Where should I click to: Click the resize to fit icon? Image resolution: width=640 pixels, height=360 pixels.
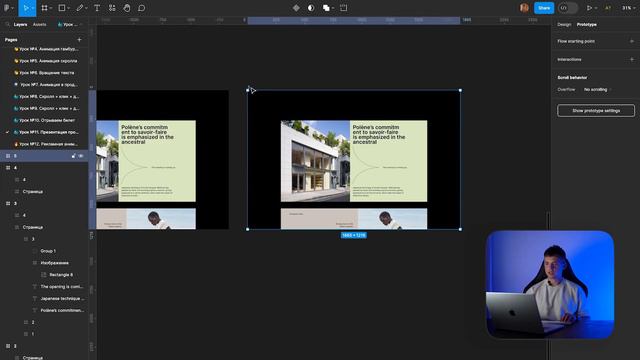pos(344,8)
